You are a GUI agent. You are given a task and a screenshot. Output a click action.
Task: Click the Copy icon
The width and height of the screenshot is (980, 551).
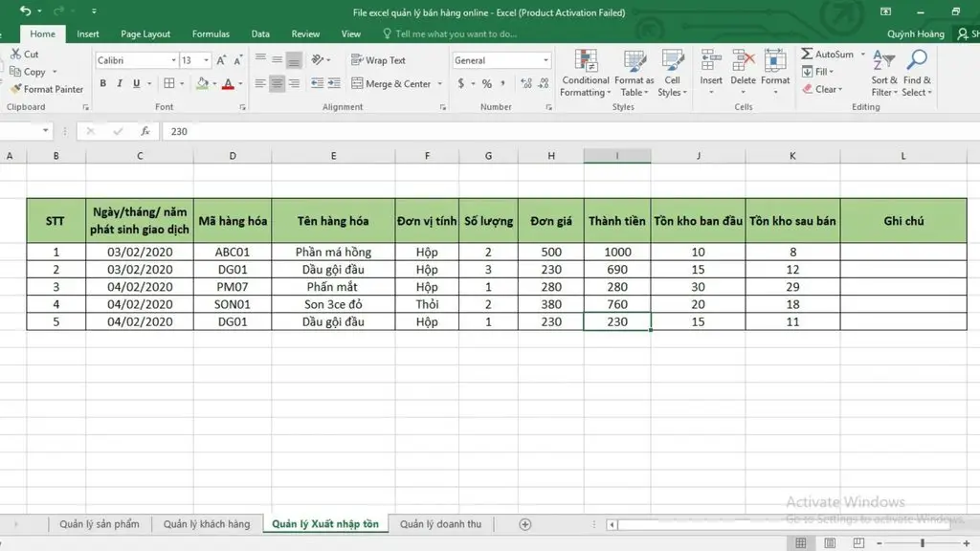point(15,72)
